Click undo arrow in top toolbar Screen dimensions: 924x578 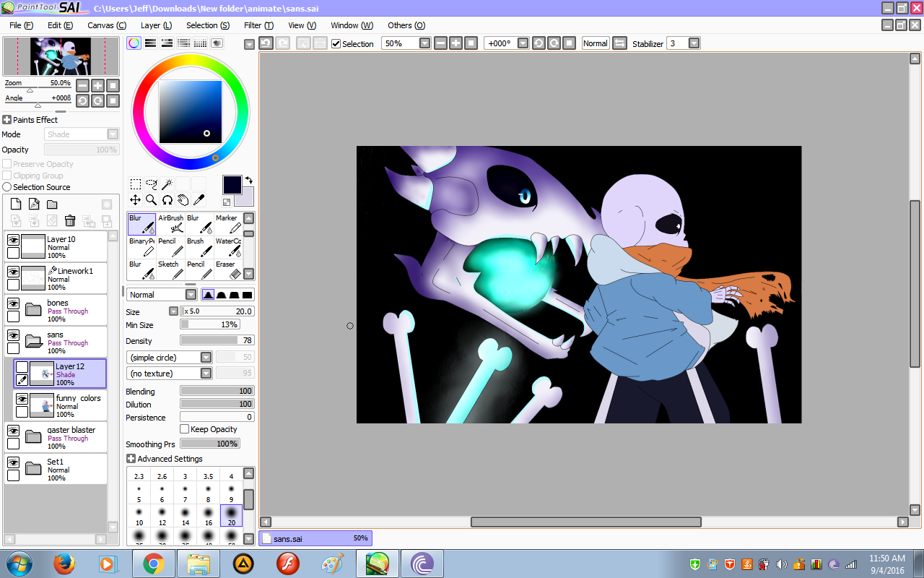click(266, 43)
